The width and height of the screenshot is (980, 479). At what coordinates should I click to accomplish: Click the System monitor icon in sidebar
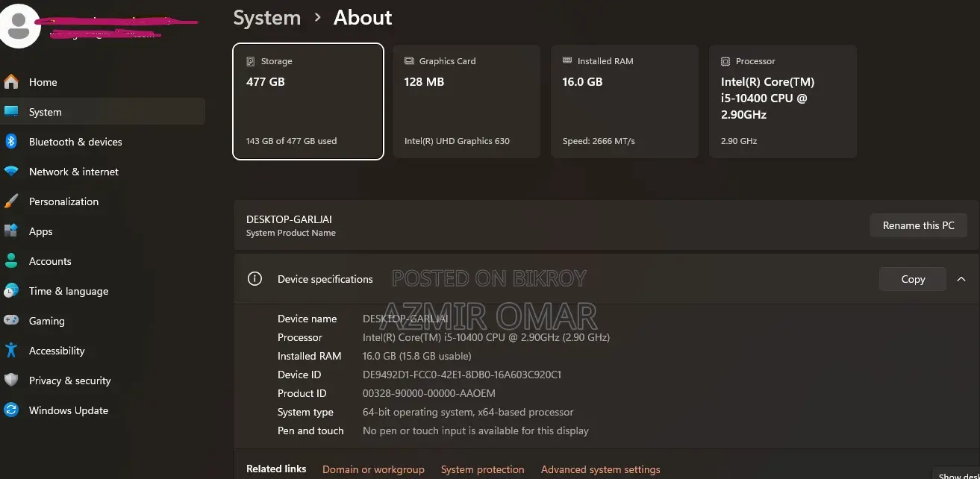11,112
